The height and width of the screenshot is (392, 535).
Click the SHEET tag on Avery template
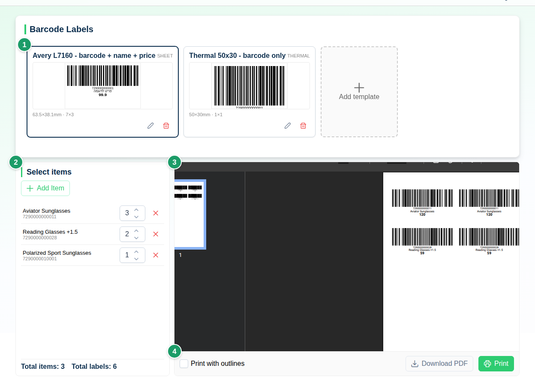pos(165,56)
